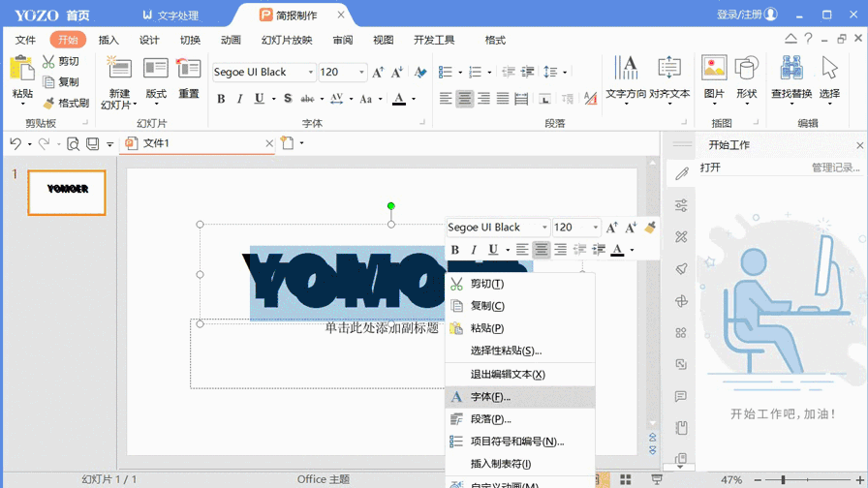Choose Bullets and Numbering (项目符号和编号) in context menu
The height and width of the screenshot is (488, 868).
(520, 442)
